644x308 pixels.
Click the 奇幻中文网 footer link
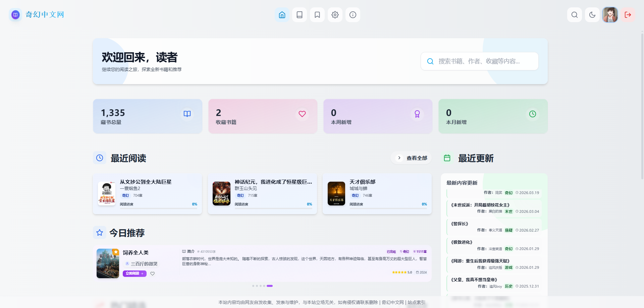(x=393, y=302)
